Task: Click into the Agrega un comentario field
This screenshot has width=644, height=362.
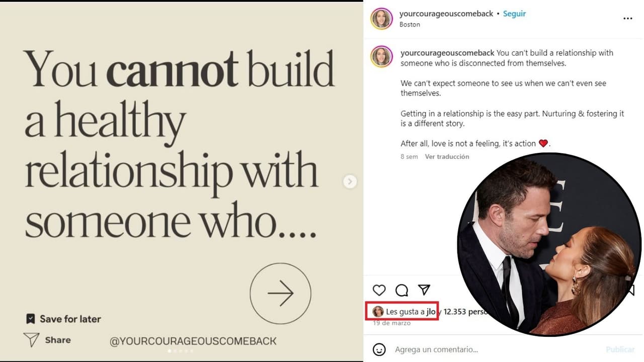Action: click(443, 349)
